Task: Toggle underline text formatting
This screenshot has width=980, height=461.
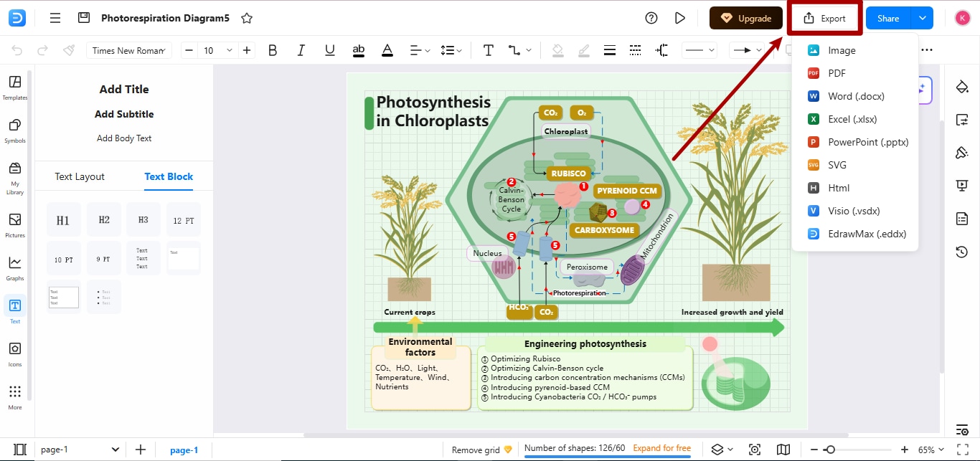Action: [x=330, y=50]
